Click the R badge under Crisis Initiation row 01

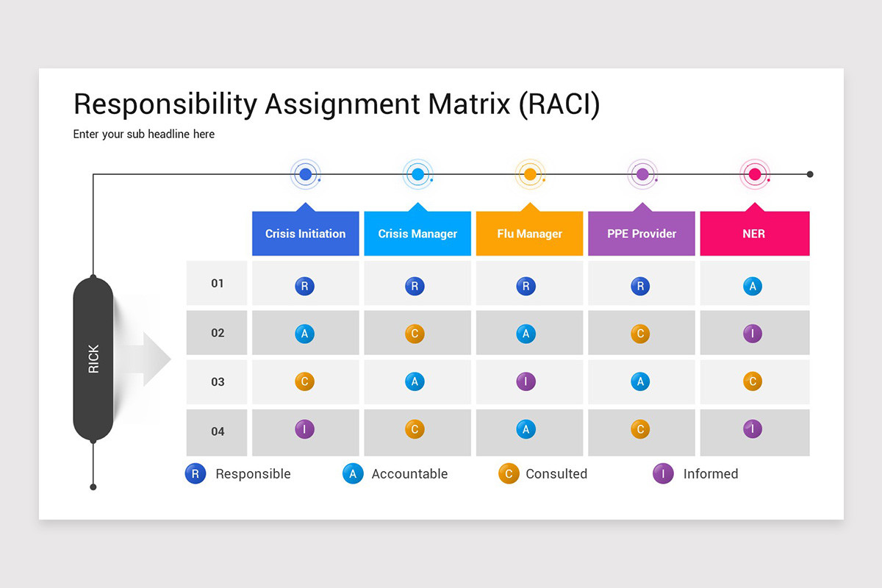[x=304, y=286]
